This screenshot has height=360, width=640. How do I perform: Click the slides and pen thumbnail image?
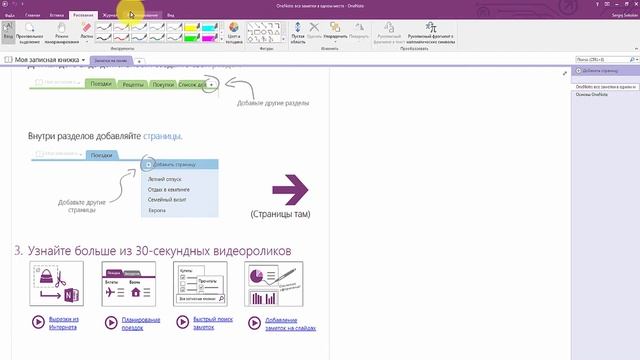[x=274, y=284]
